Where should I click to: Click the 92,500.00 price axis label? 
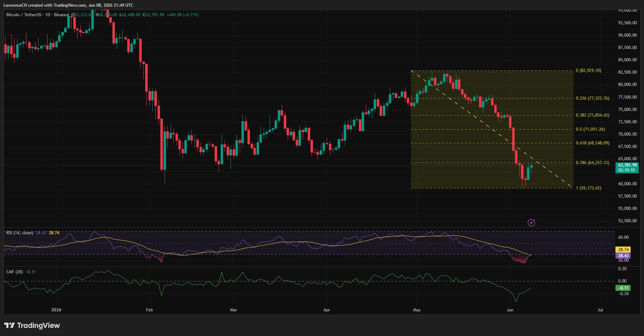[627, 23]
